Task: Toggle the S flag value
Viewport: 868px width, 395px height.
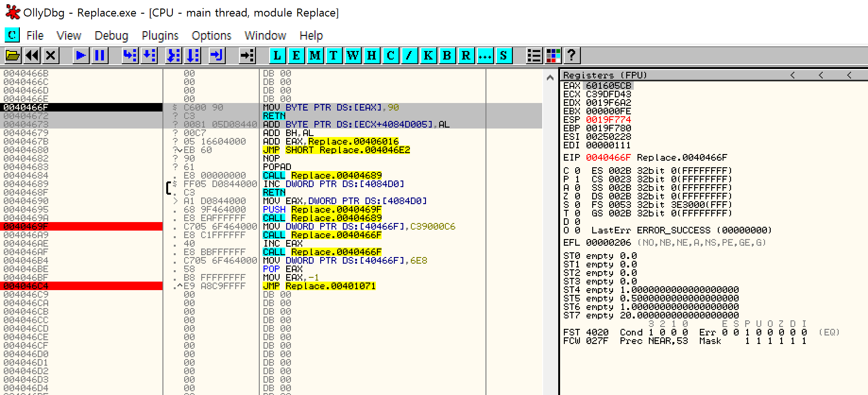Action: click(577, 205)
